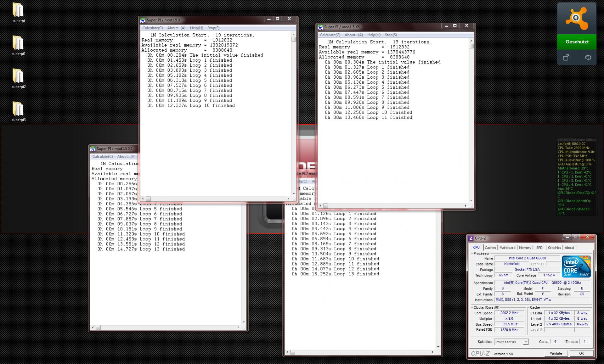Click the Geschützt status button in avast widget
This screenshot has height=364, width=604.
coord(577,42)
